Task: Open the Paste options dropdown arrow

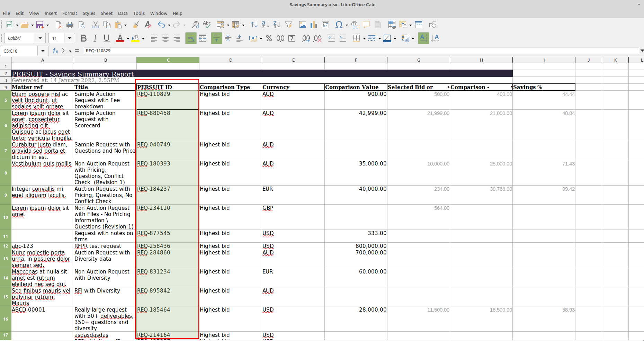Action: click(x=125, y=25)
